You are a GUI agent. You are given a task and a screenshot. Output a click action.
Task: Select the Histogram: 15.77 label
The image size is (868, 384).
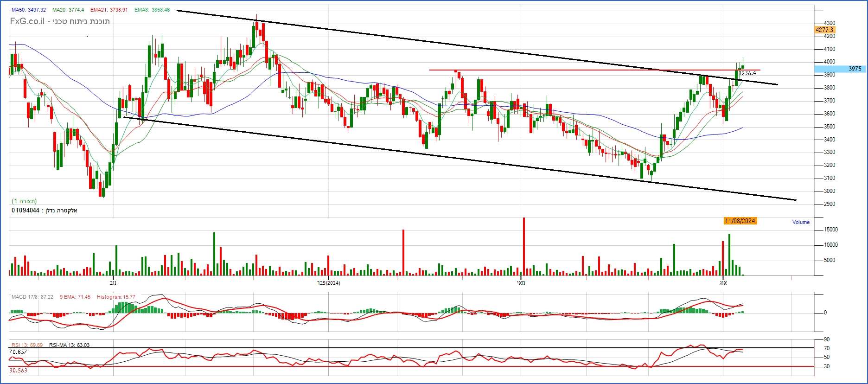click(x=116, y=297)
